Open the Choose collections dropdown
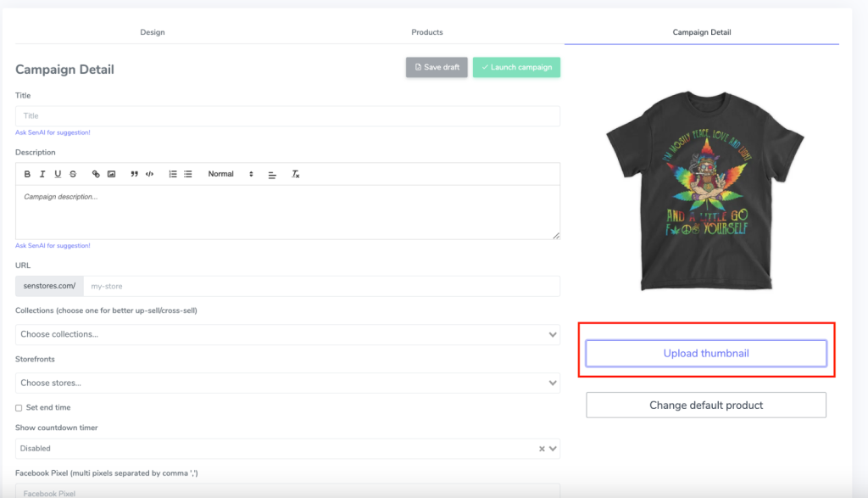868x498 pixels. pyautogui.click(x=287, y=334)
